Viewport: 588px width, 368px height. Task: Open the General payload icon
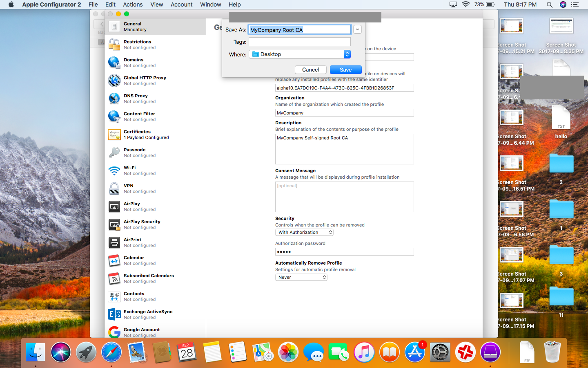click(114, 27)
